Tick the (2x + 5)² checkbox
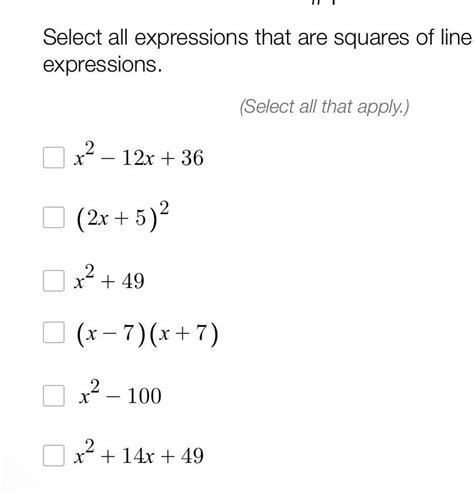The image size is (474, 494). [54, 217]
